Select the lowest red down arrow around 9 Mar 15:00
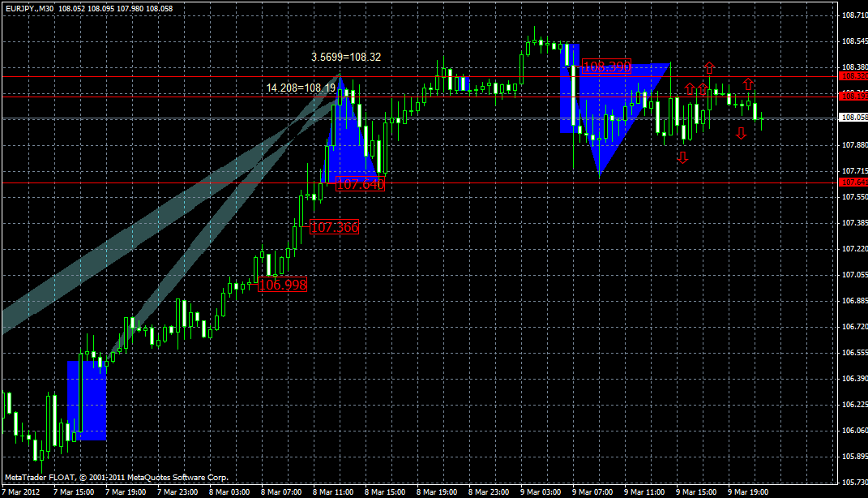Image resolution: width=868 pixels, height=498 pixels. click(x=682, y=157)
